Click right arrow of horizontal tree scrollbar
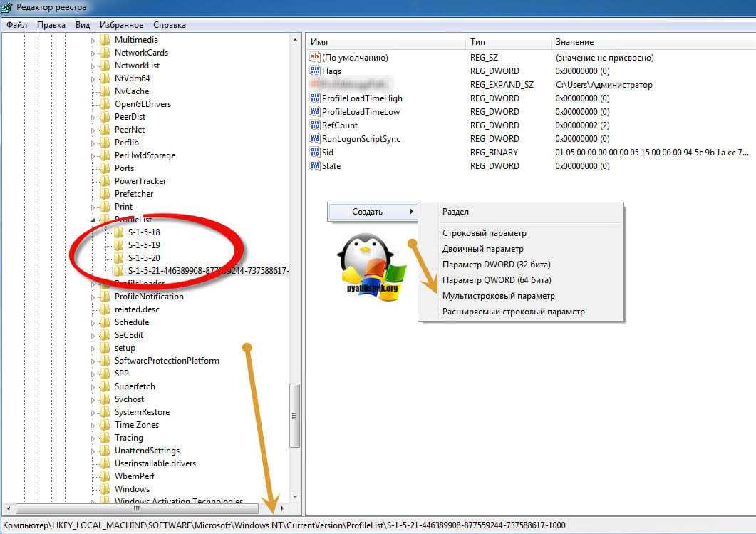Viewport: 756px width, 534px height. [283, 509]
